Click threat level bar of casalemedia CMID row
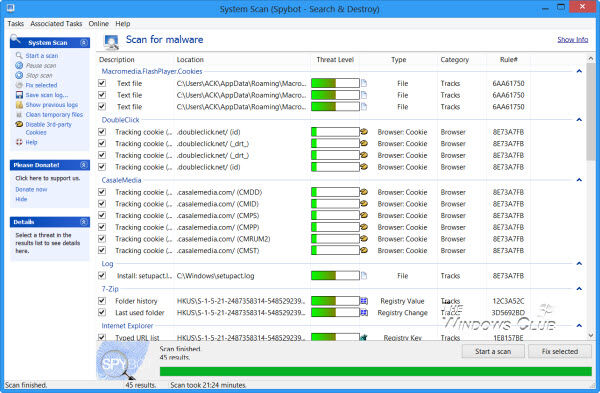600x393 pixels. pos(335,204)
